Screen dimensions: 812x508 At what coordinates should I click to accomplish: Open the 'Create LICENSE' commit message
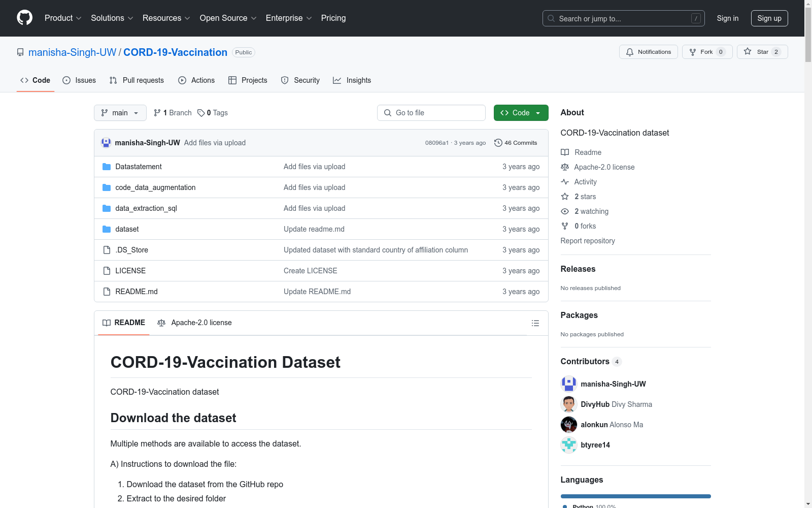tap(311, 271)
